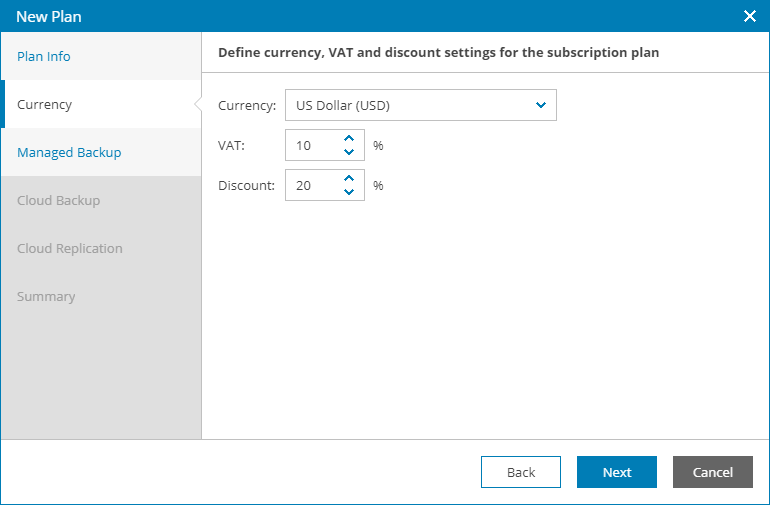Click the New Plan title bar text
The height and width of the screenshot is (505, 770).
click(49, 16)
